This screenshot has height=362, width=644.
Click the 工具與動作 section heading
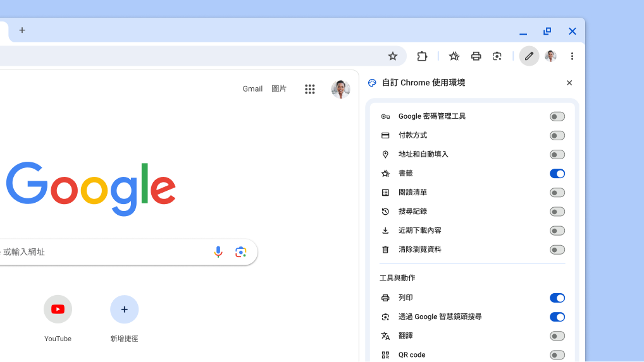(397, 278)
